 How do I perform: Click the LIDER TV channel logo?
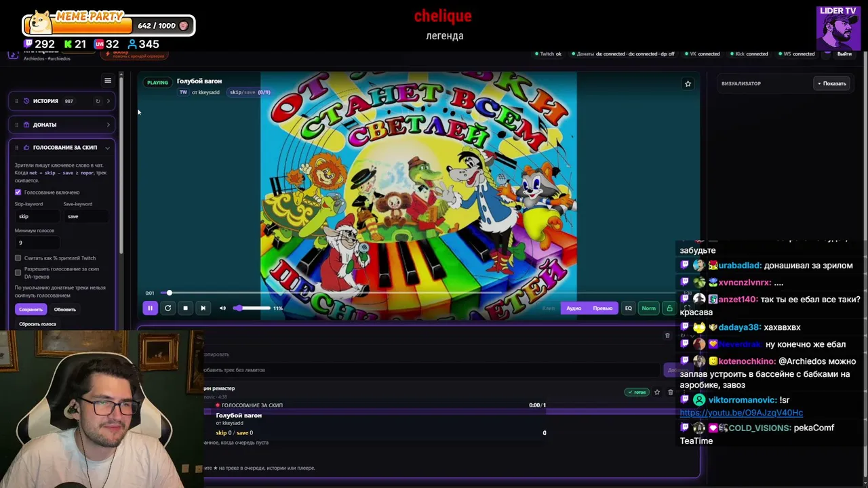tap(838, 28)
